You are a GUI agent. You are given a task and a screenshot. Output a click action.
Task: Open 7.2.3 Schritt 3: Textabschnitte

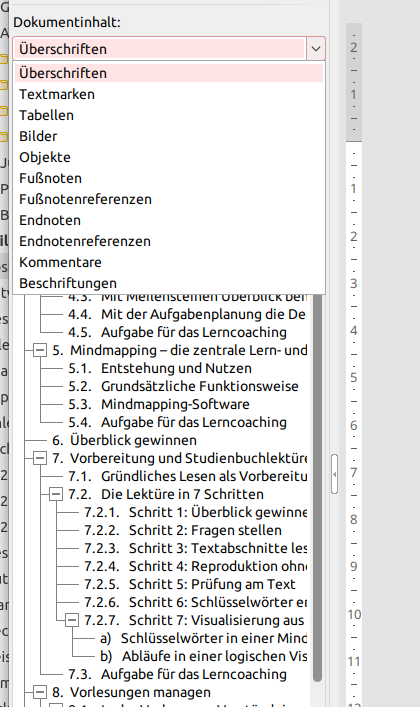195,549
